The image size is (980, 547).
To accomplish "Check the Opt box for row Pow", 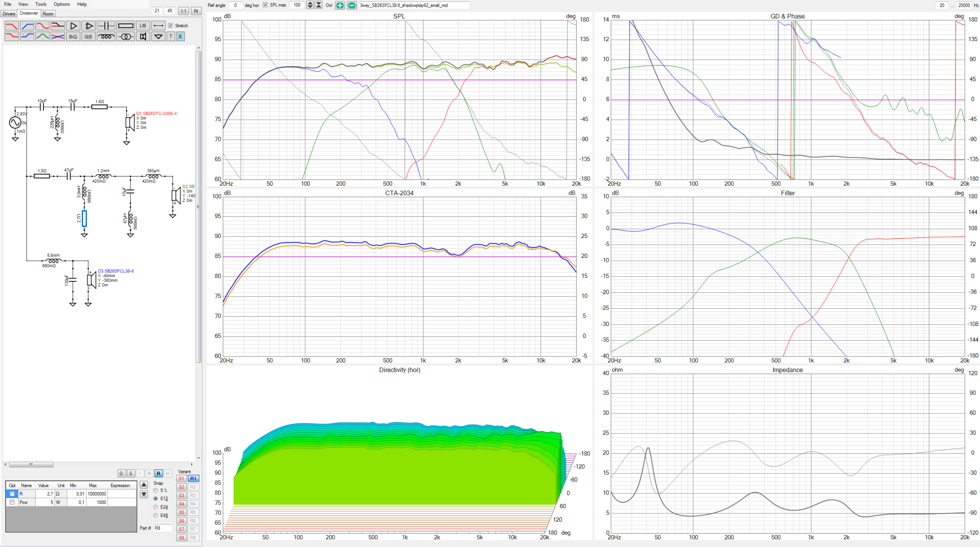I will [x=12, y=502].
